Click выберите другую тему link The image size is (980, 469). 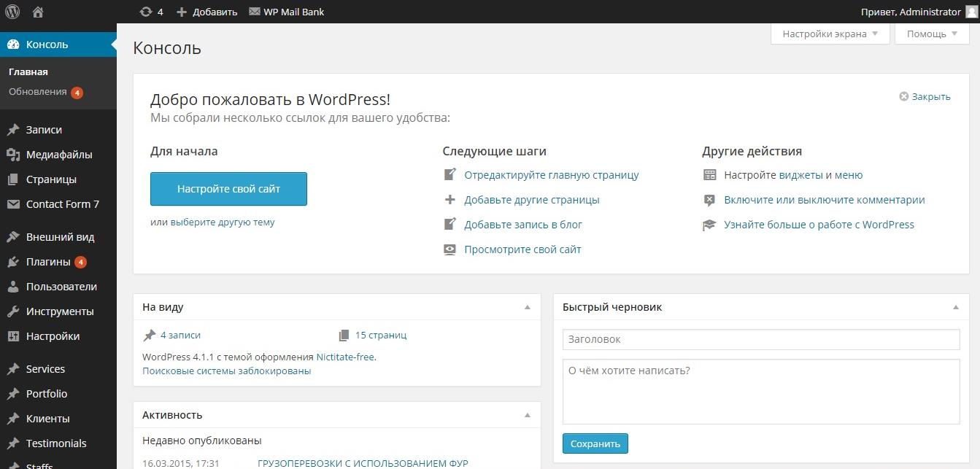pos(223,222)
